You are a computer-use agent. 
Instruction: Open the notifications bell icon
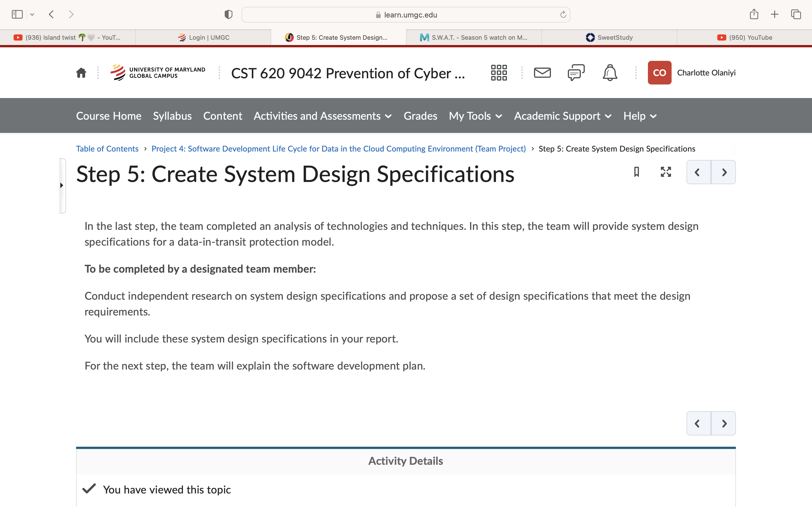610,73
